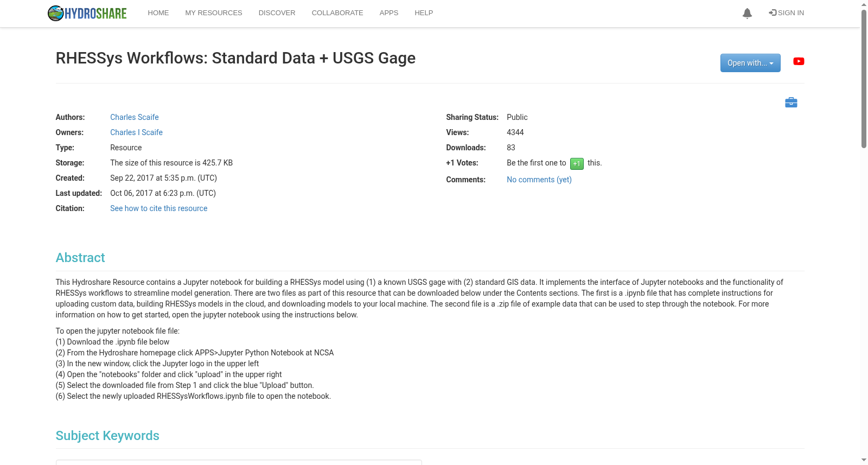Open the HELP menu item
Image resolution: width=868 pixels, height=465 pixels.
tap(424, 13)
